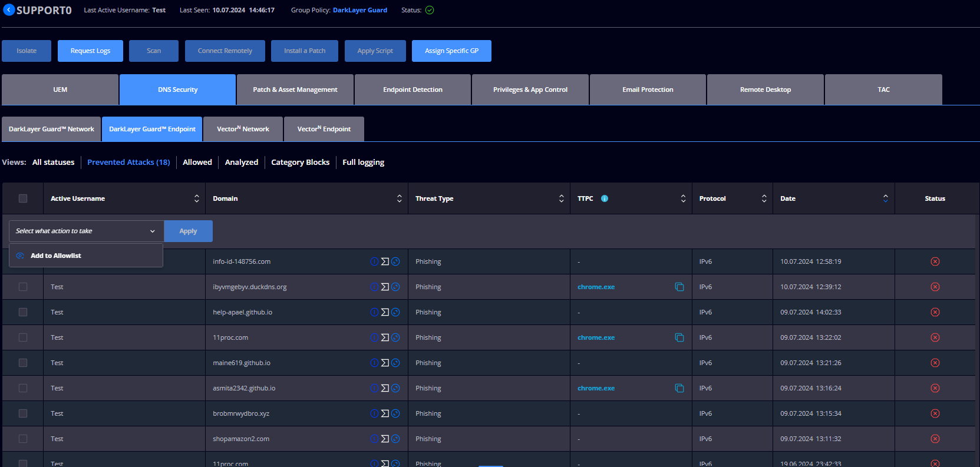Copy chrome.exe in the asmita2342.github.io row

pyautogui.click(x=679, y=388)
